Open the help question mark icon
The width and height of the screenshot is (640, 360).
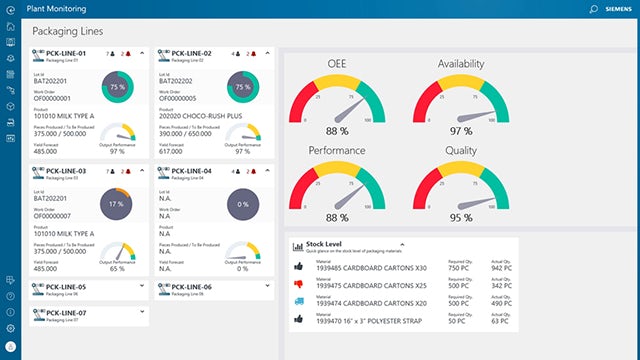click(11, 296)
